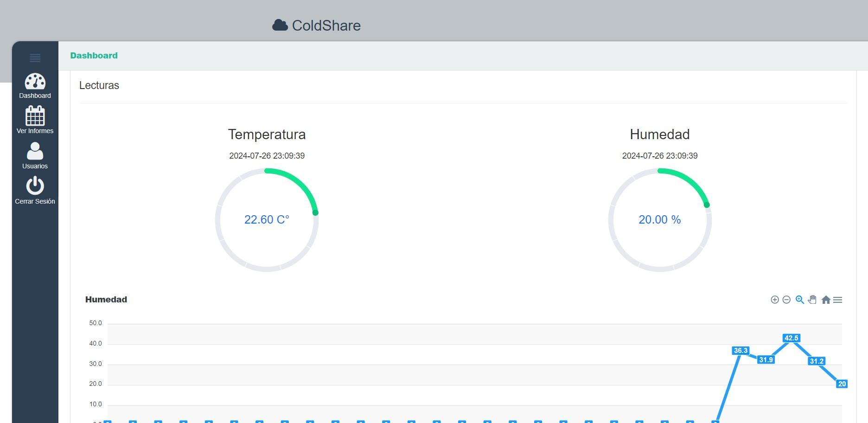Click the 40.0 y-axis label
The width and height of the screenshot is (868, 423).
coord(96,344)
